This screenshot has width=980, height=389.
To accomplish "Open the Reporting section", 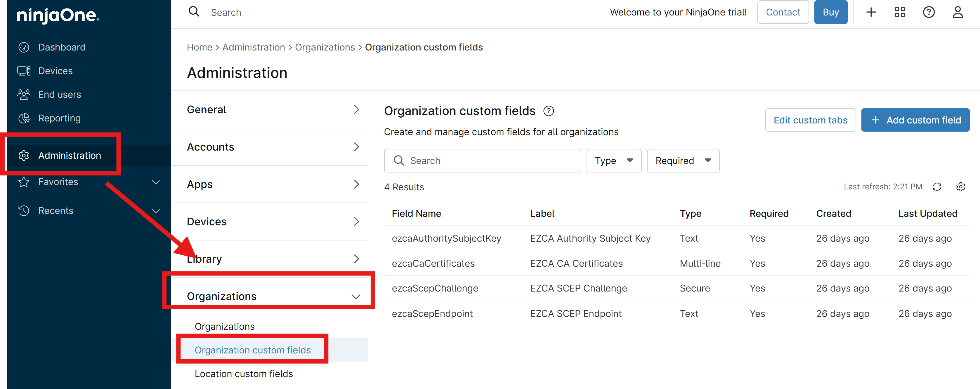I will pos(59,118).
